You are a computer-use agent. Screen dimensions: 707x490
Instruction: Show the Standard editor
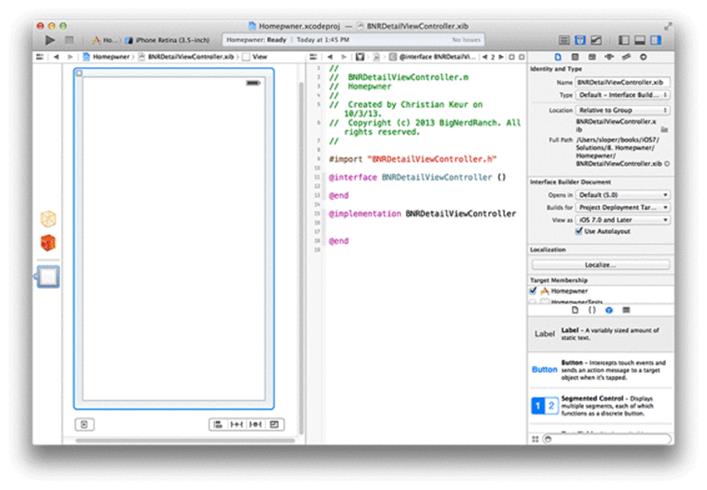(x=564, y=40)
